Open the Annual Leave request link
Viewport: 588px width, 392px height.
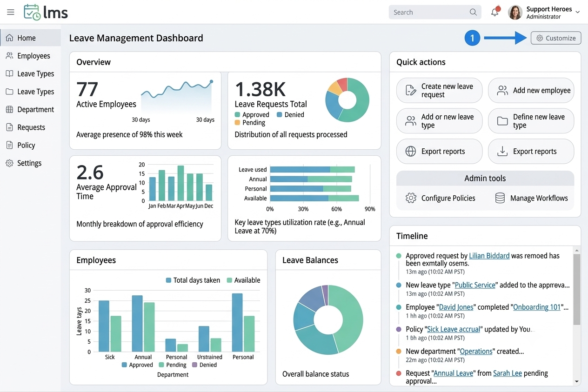coord(454,373)
